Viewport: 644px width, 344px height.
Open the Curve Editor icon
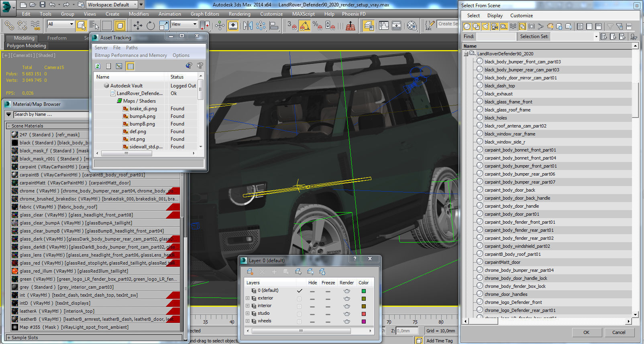[384, 26]
